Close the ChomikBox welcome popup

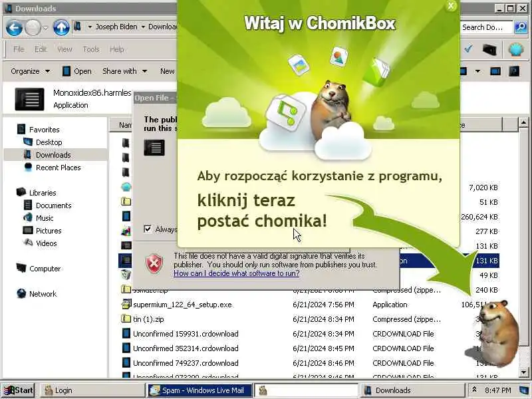pyautogui.click(x=451, y=6)
